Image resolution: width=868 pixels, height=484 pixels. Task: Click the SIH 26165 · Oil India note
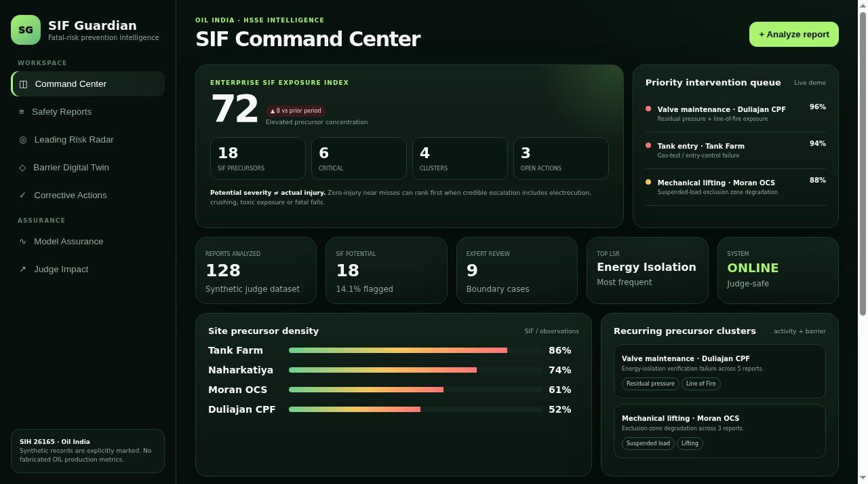click(87, 451)
